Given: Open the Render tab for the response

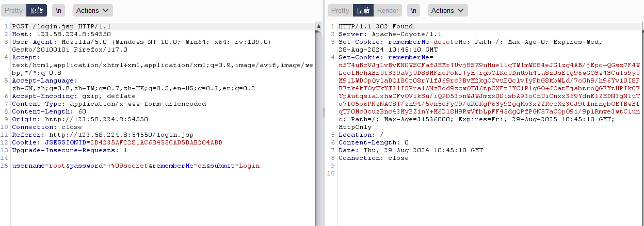Looking at the screenshot, I should (x=388, y=10).
